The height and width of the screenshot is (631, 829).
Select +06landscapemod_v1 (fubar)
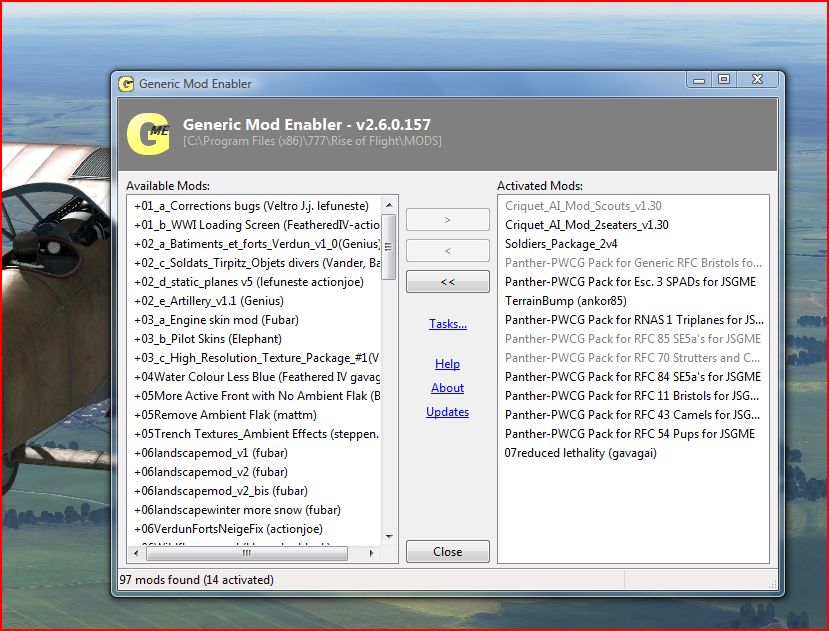pyautogui.click(x=211, y=453)
